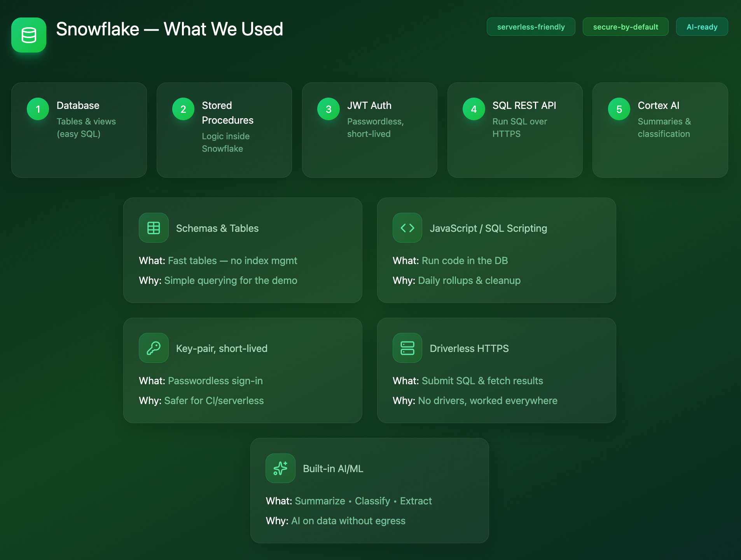Click the JavaScript / SQL Scripting heading
The height and width of the screenshot is (560, 741).
[x=488, y=228]
